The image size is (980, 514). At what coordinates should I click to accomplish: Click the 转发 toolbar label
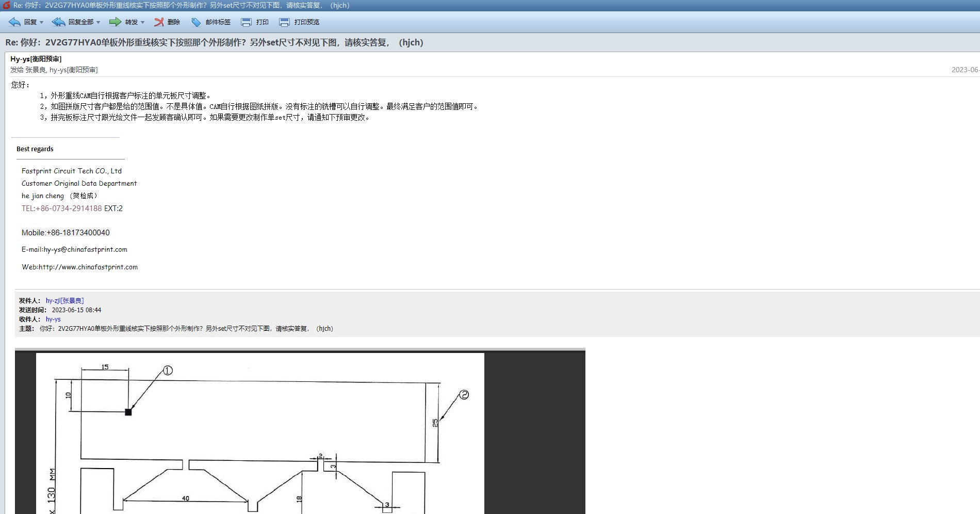tap(132, 22)
